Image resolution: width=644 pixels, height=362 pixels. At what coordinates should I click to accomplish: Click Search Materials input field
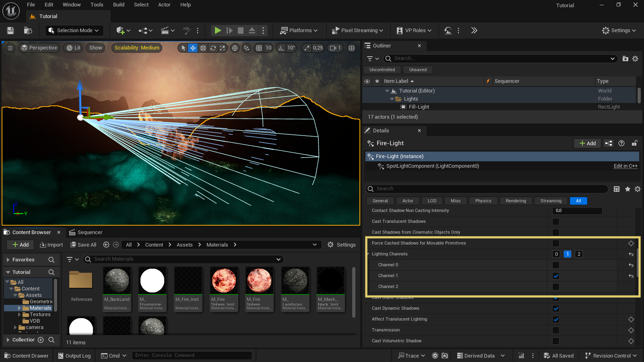click(183, 259)
